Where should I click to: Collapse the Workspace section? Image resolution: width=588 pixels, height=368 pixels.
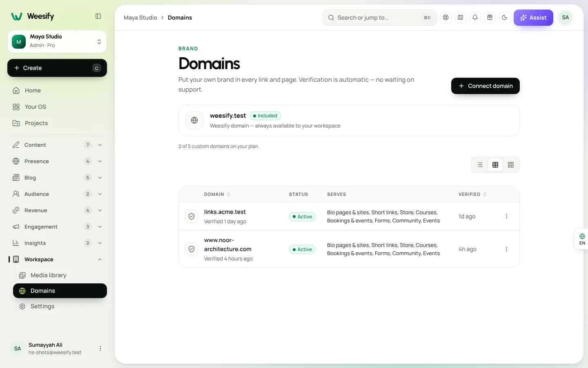click(x=57, y=259)
